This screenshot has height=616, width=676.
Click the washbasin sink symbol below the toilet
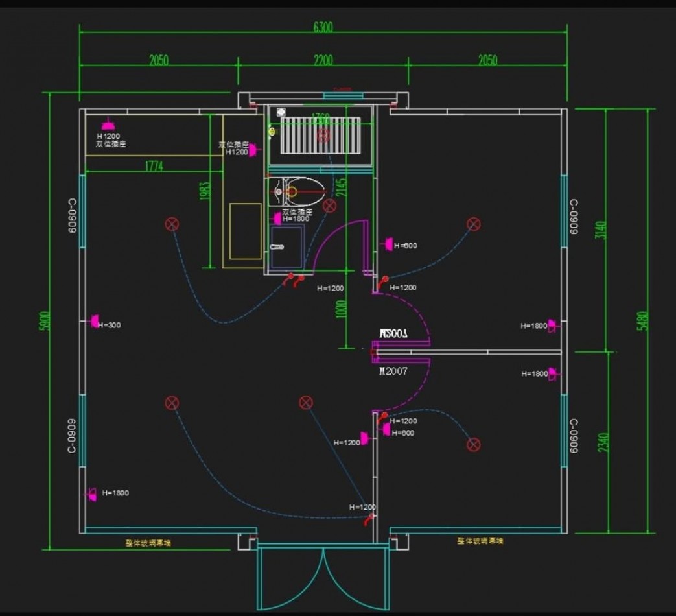click(x=285, y=246)
